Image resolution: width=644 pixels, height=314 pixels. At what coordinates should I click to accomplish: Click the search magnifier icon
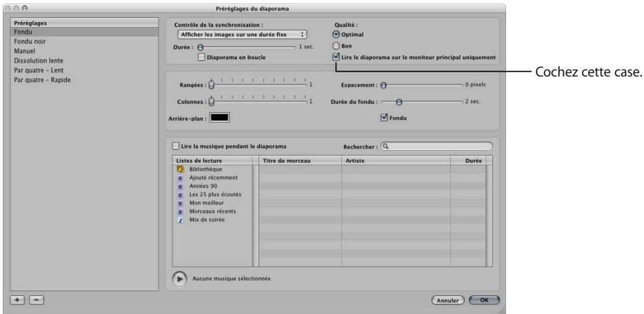[x=386, y=146]
